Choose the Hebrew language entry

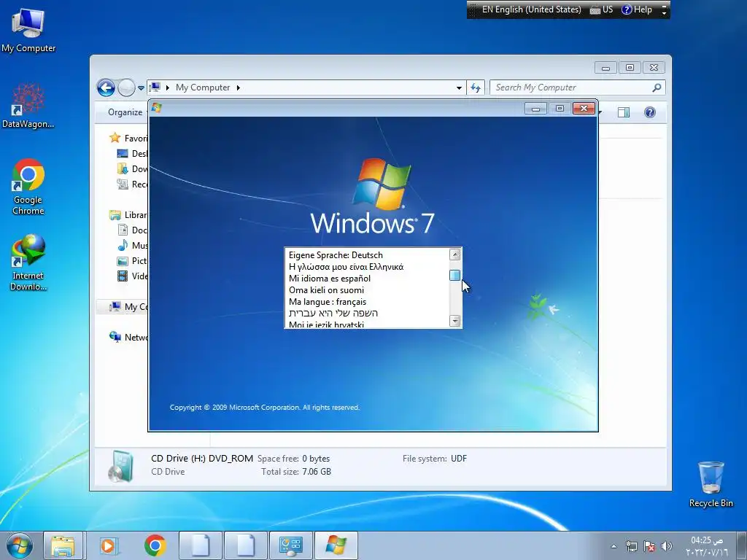click(333, 314)
